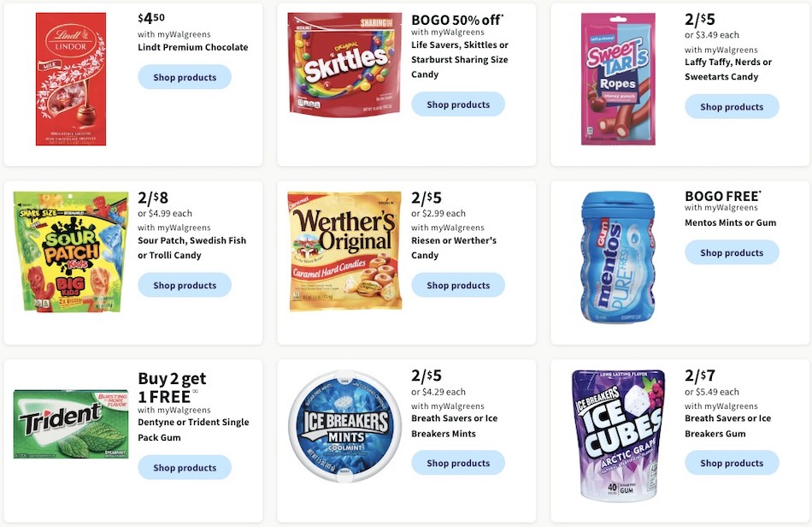Shop products for Laffy Taffy and Nerds deal

[x=732, y=106]
